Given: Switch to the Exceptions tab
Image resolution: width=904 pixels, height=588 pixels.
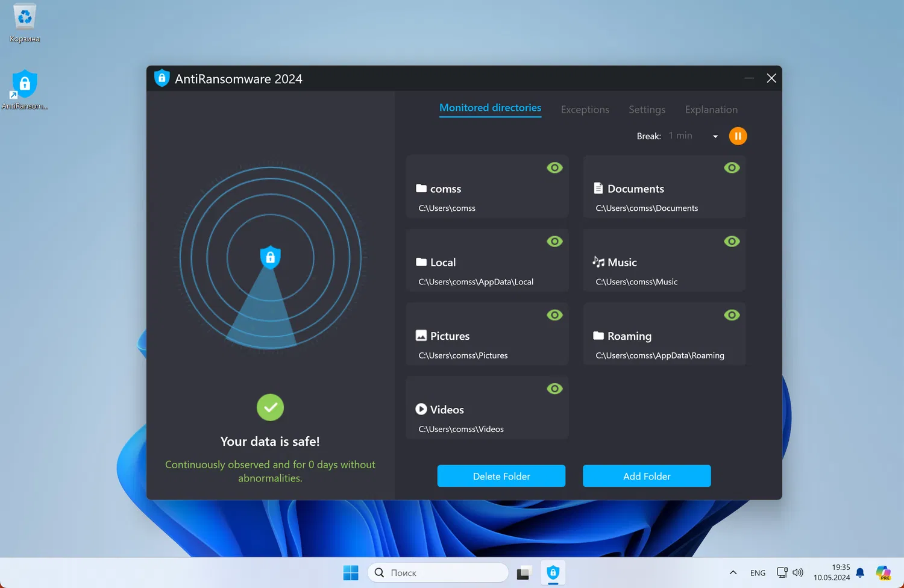Looking at the screenshot, I should (x=585, y=110).
